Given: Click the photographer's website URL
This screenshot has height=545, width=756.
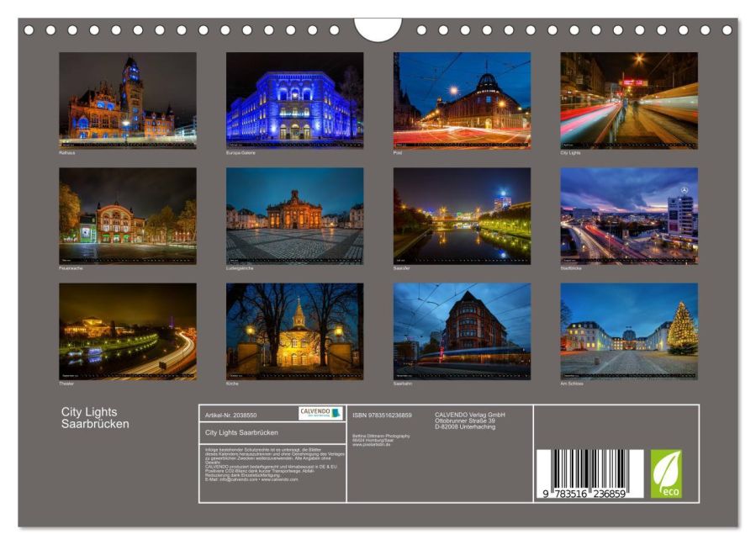Looking at the screenshot, I should [371, 445].
